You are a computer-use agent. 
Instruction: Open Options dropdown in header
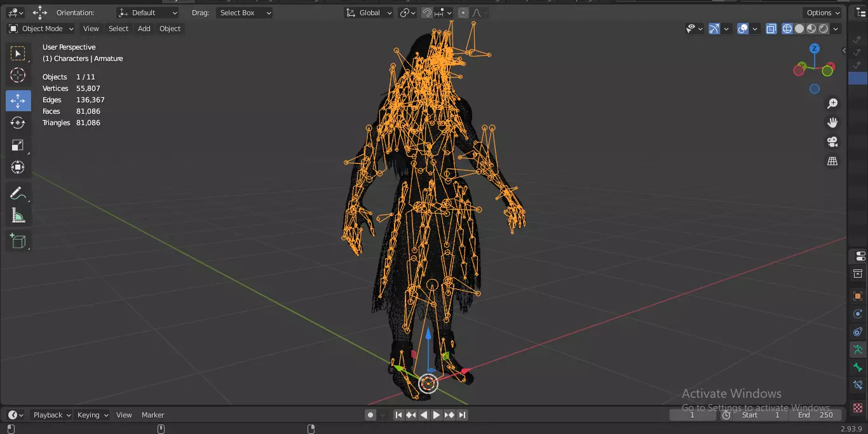click(823, 13)
